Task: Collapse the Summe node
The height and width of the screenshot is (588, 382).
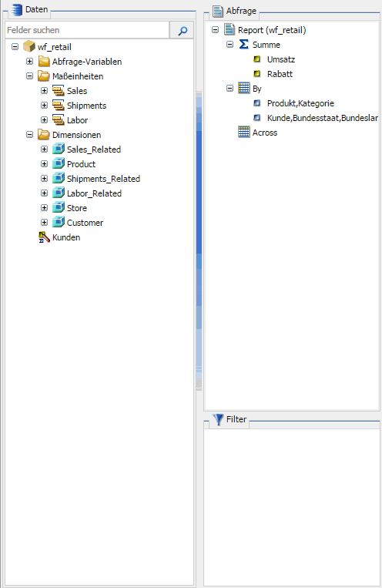Action: tap(230, 44)
